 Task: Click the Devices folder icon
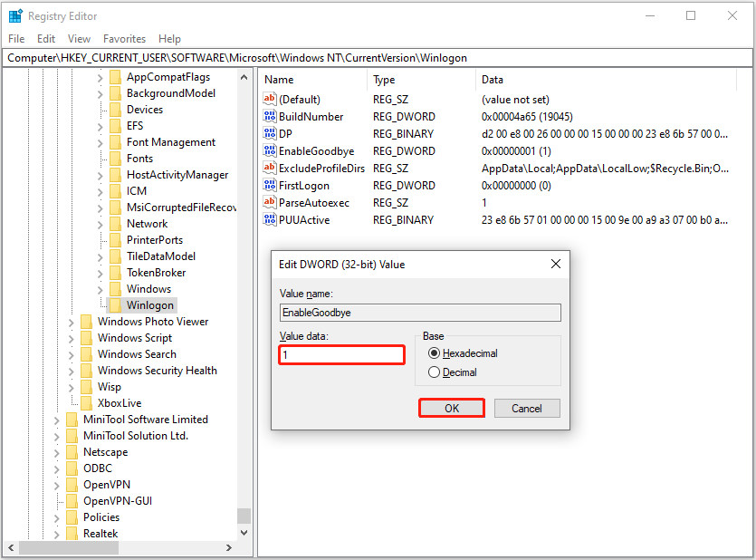point(115,110)
